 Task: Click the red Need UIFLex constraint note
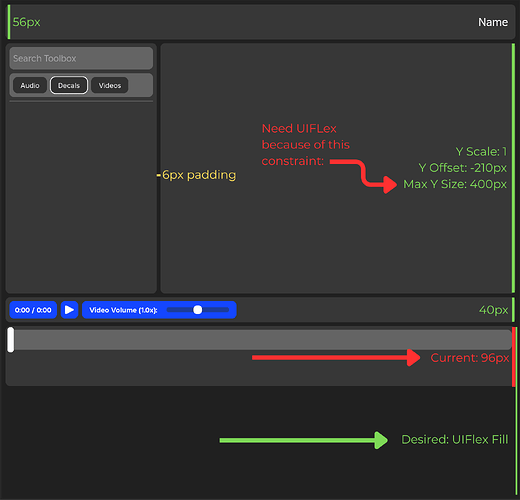tap(306, 145)
